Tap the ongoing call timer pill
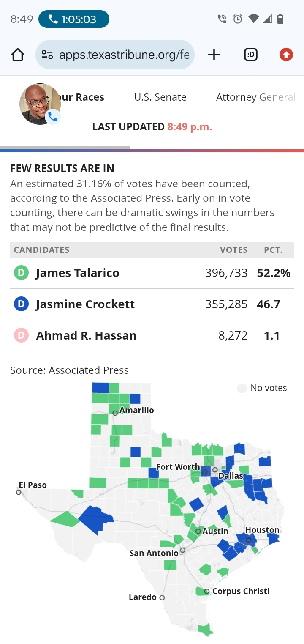 (x=73, y=19)
